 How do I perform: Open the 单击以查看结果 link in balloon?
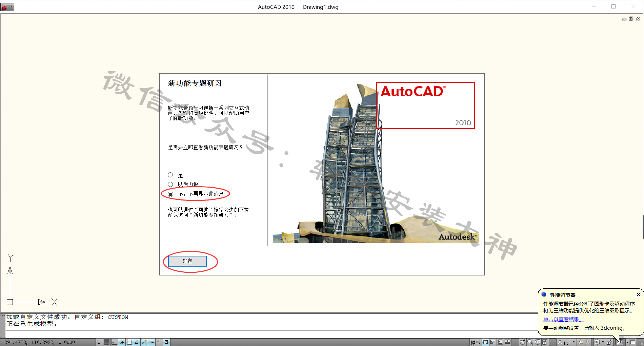[563, 319]
